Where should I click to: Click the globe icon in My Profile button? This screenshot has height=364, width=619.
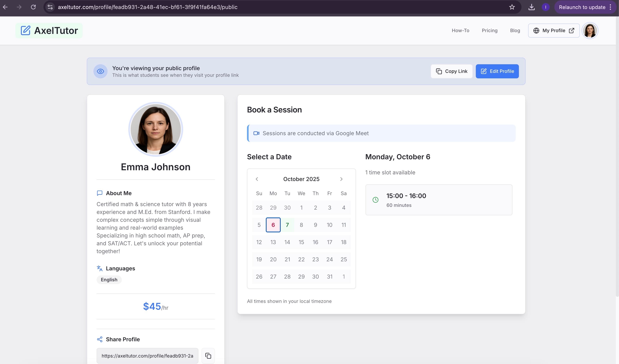536,30
